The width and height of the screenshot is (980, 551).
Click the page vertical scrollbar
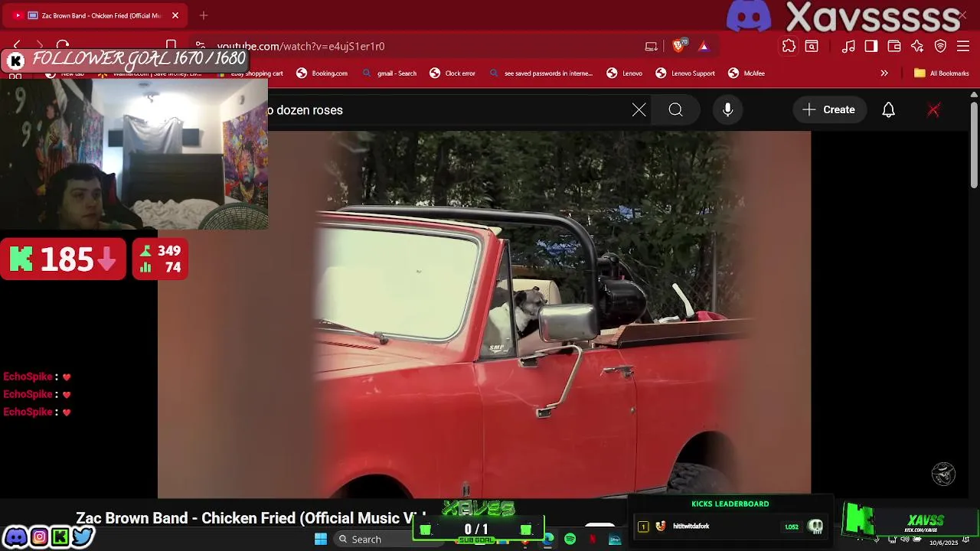pos(974,145)
